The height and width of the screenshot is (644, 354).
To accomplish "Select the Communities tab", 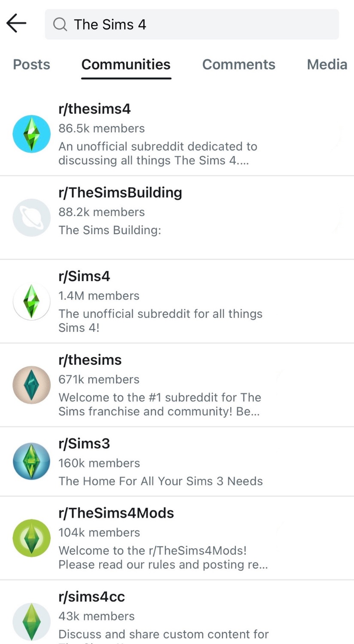I will (125, 64).
